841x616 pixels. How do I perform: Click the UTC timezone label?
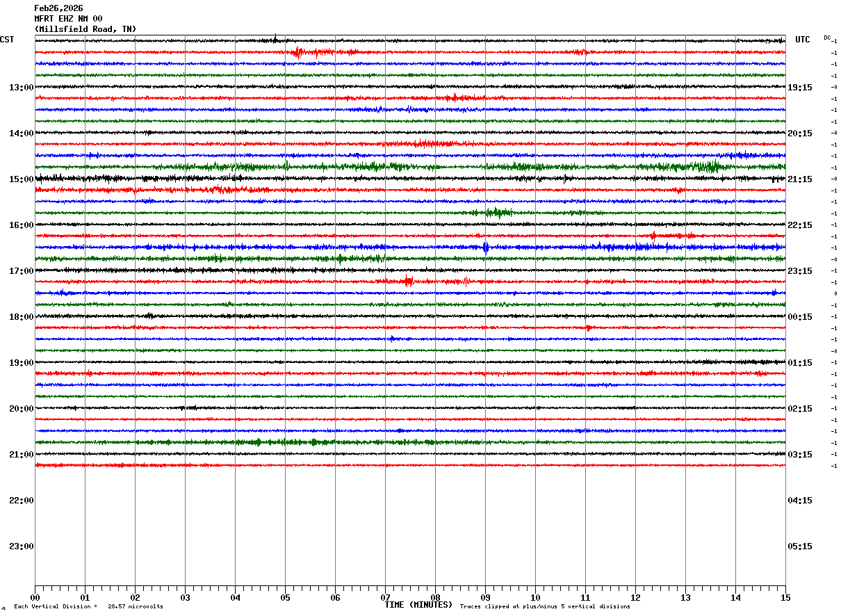pyautogui.click(x=803, y=40)
